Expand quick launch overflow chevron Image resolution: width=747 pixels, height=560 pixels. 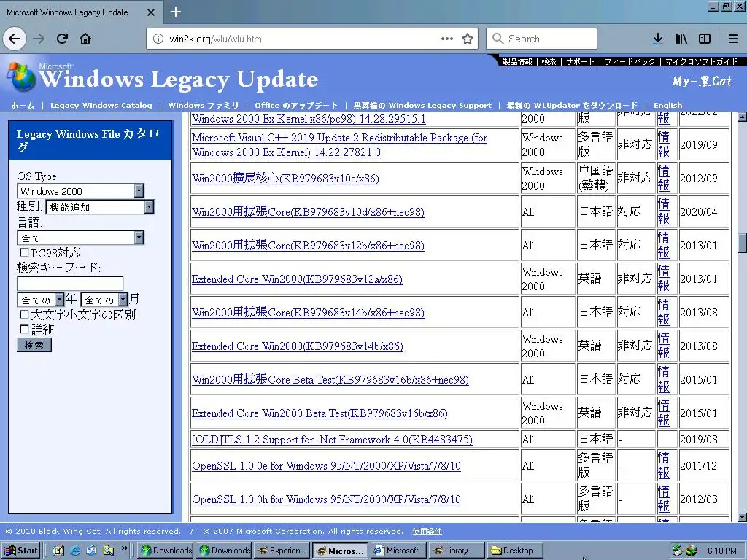(x=125, y=548)
